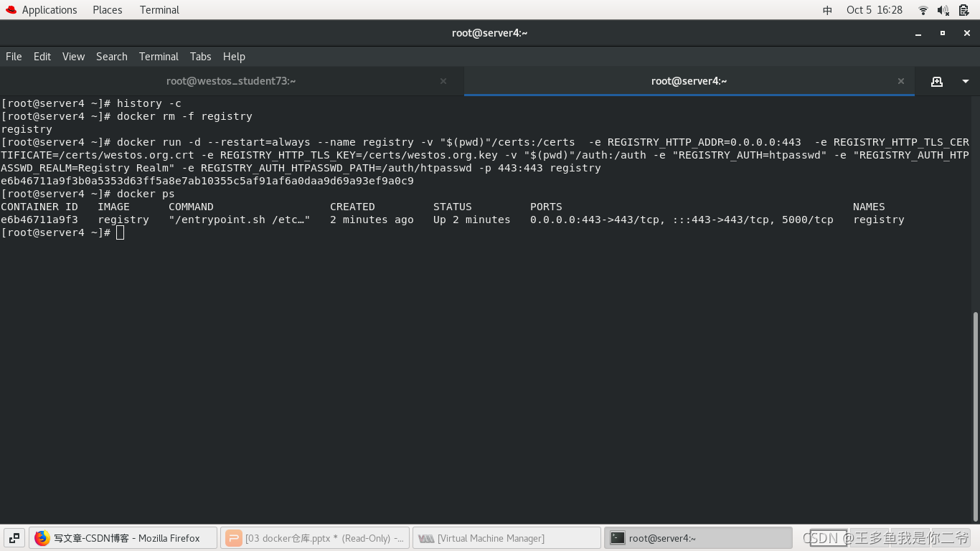
Task: Close the root@westos_student73 tab
Action: [443, 81]
